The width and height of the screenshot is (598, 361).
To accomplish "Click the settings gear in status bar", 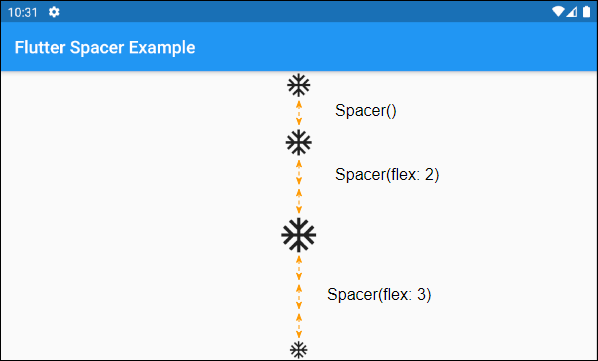I will (x=54, y=12).
